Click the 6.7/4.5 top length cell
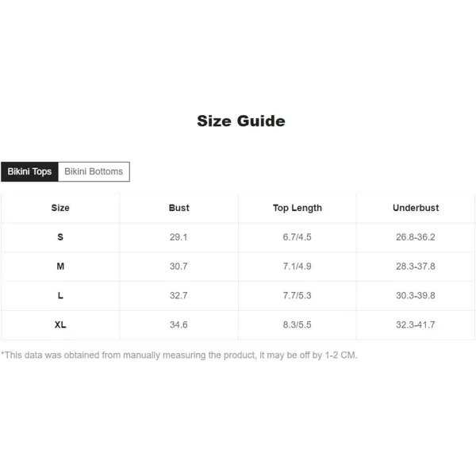Image resolution: width=476 pixels, height=476 pixels. 297,237
